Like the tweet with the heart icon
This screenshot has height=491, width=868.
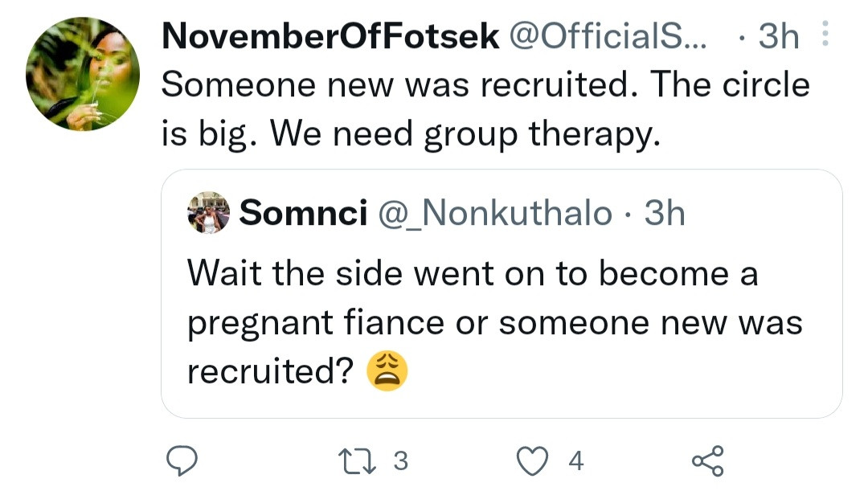[x=531, y=460]
